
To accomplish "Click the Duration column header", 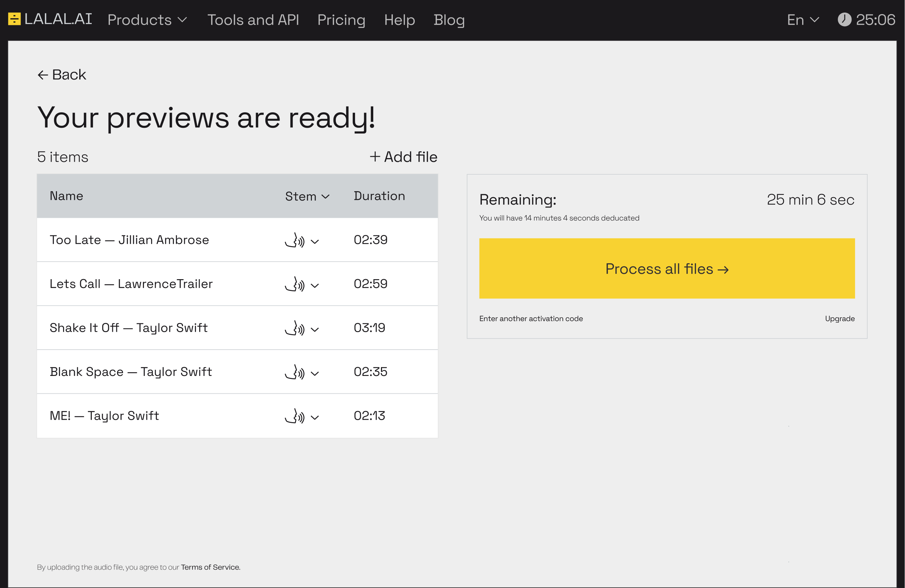I will (379, 196).
